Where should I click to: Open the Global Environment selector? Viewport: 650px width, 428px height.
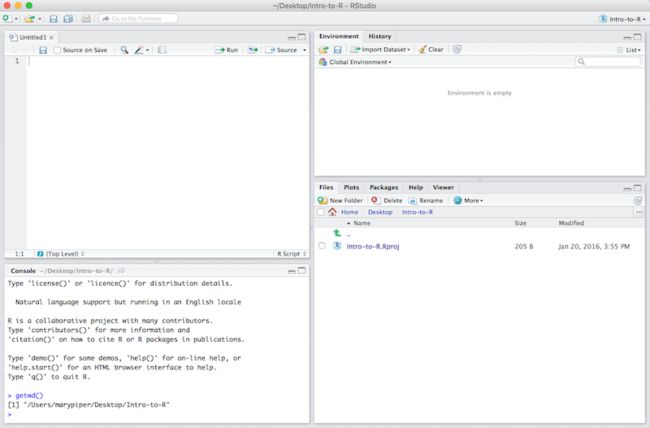(x=355, y=62)
